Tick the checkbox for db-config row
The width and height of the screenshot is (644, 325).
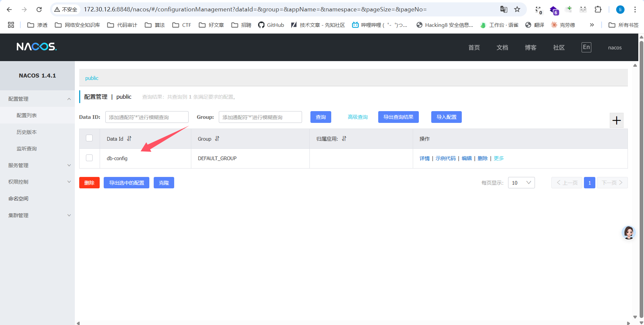point(89,158)
